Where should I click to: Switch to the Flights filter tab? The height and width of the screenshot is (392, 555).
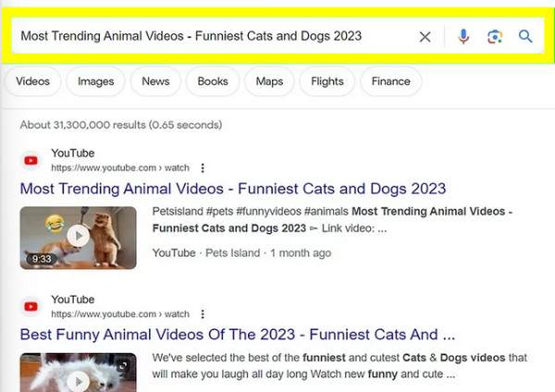tap(327, 81)
